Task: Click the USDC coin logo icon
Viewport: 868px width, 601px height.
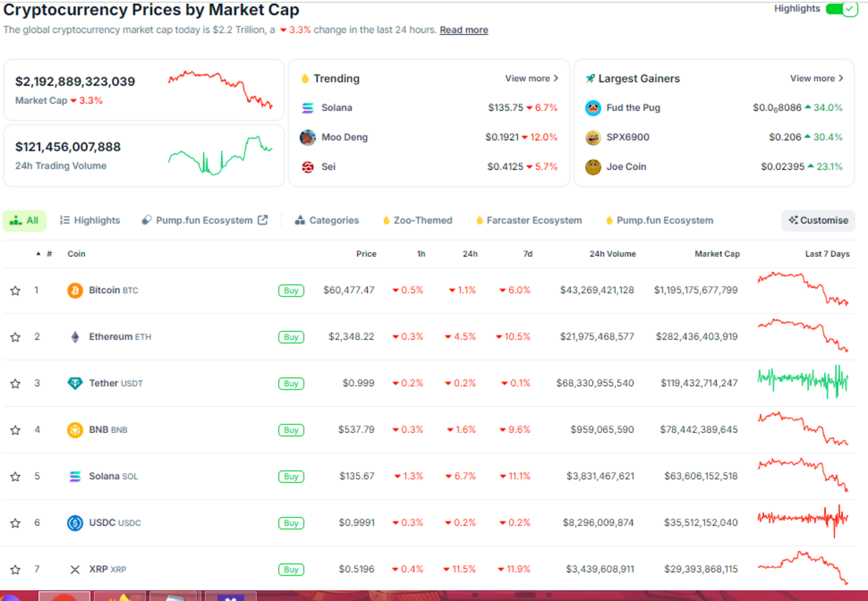Action: pos(75,523)
